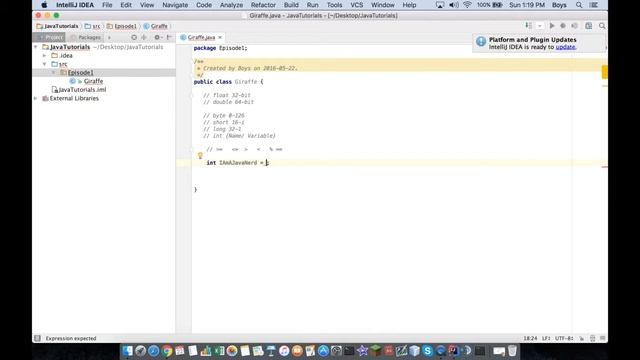The height and width of the screenshot is (360, 640).
Task: Open Minecraft block icon in Dock
Action: 376,351
